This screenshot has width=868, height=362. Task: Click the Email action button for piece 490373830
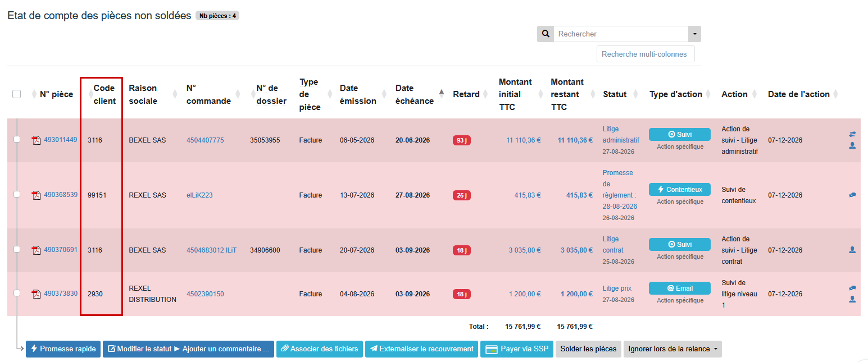click(680, 288)
